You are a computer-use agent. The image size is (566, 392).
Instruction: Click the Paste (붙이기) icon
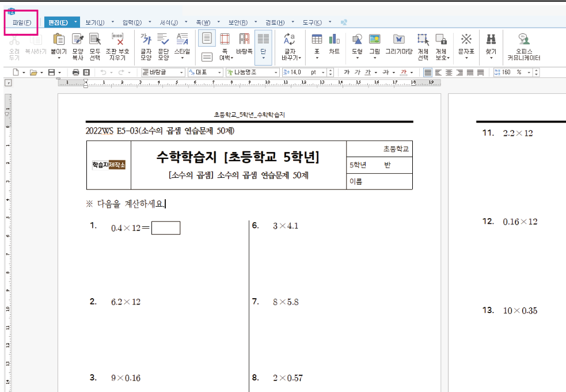click(59, 39)
